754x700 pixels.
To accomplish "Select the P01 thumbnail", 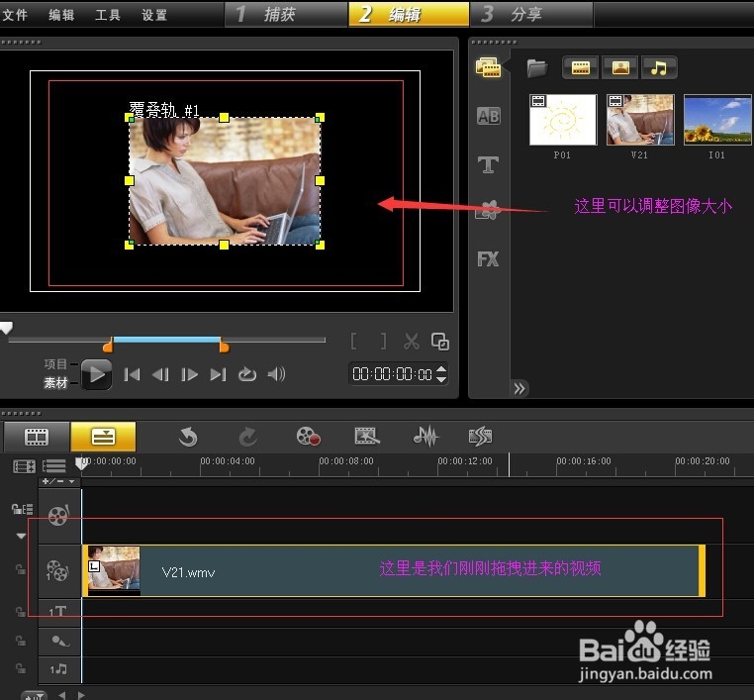I will click(563, 120).
